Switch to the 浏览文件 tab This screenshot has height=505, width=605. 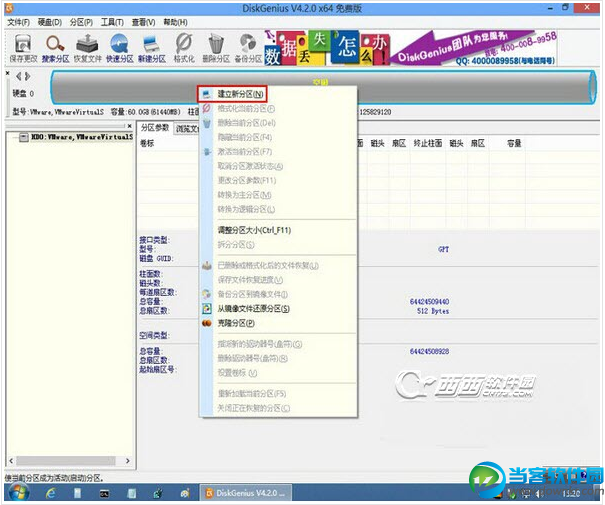pos(187,128)
